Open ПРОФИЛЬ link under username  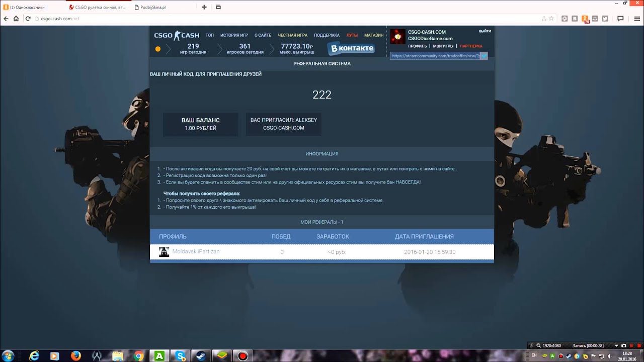click(418, 46)
